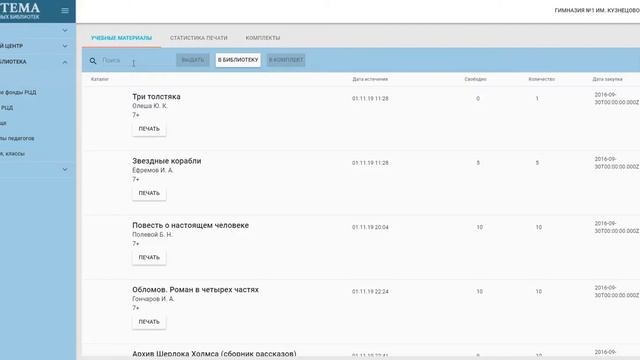Click the search magnifier icon
The height and width of the screenshot is (360, 640).
(93, 61)
